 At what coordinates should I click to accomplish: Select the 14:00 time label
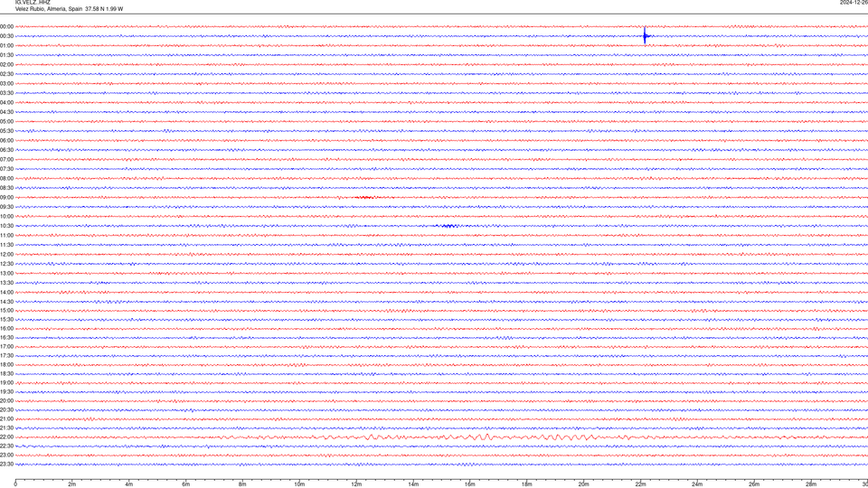click(x=6, y=292)
